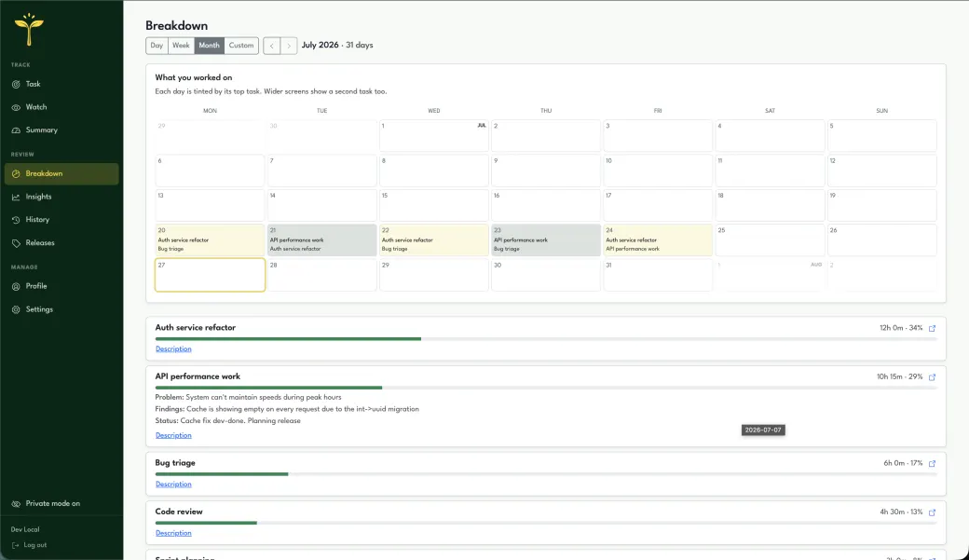969x560 pixels.
Task: Click API performance work task title
Action: click(x=198, y=376)
